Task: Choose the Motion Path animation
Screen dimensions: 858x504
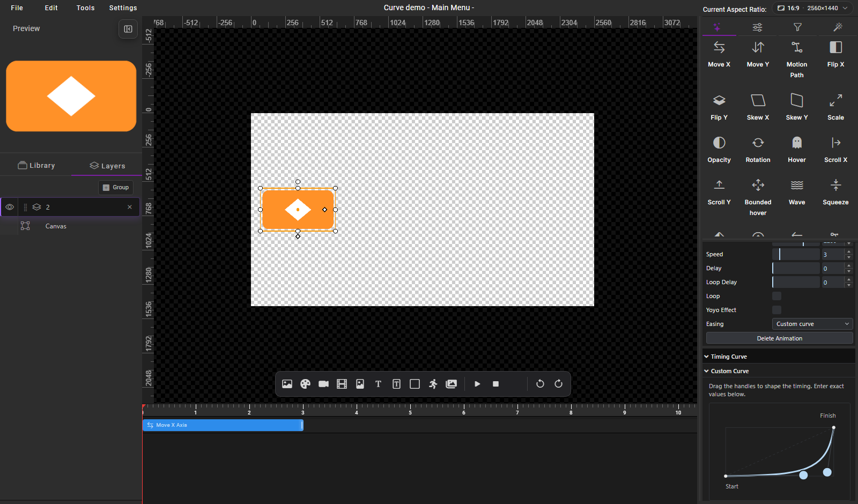Action: coord(797,59)
